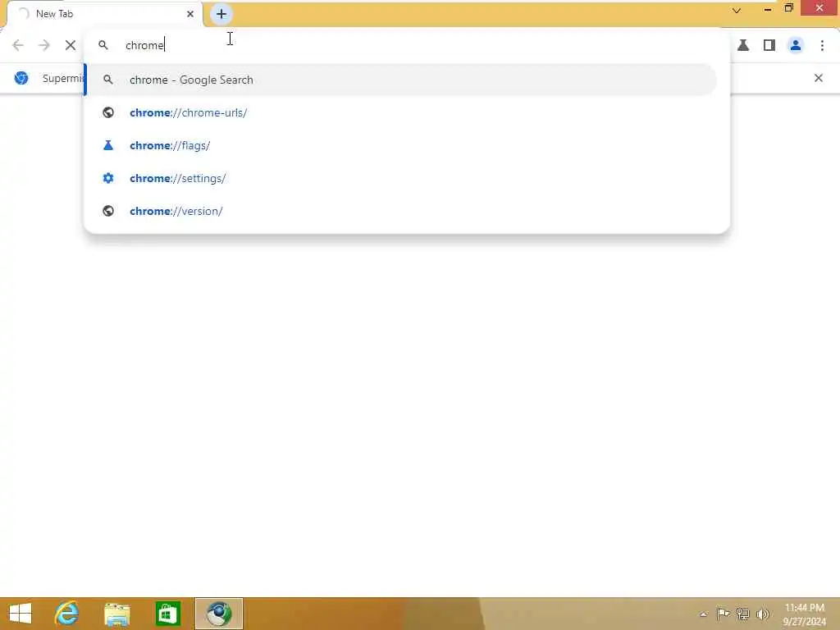
Task: Click flask icon beside flags suggestion
Action: pyautogui.click(x=108, y=145)
